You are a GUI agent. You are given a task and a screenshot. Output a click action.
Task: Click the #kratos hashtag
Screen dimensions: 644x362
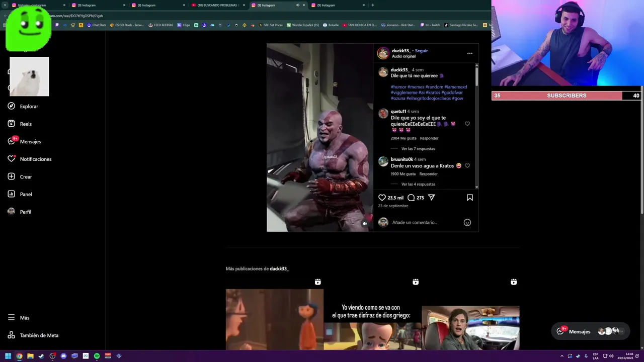click(x=433, y=93)
